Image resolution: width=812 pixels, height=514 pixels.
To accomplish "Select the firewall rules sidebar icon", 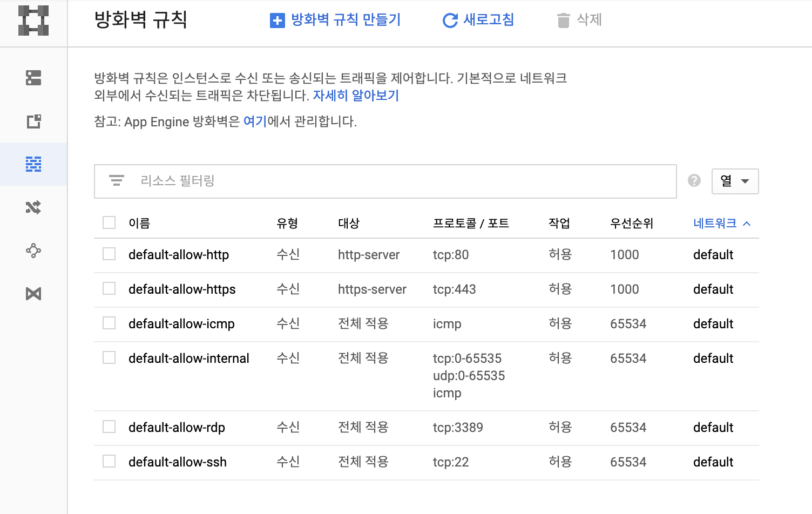I will (33, 164).
